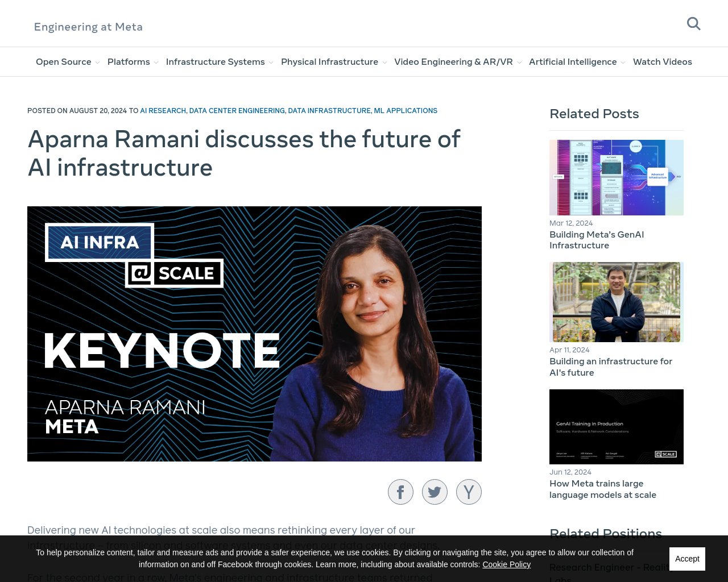Click the Engineering at Meta logo
The height and width of the screenshot is (582, 728).
click(x=88, y=27)
